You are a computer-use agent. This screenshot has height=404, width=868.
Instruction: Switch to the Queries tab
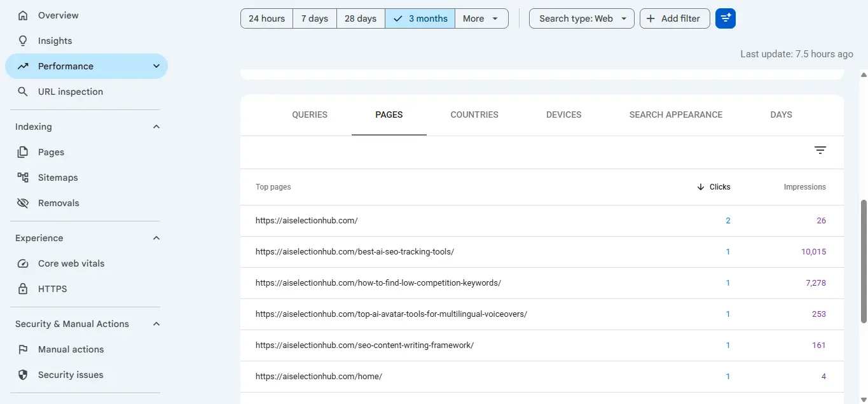click(310, 115)
